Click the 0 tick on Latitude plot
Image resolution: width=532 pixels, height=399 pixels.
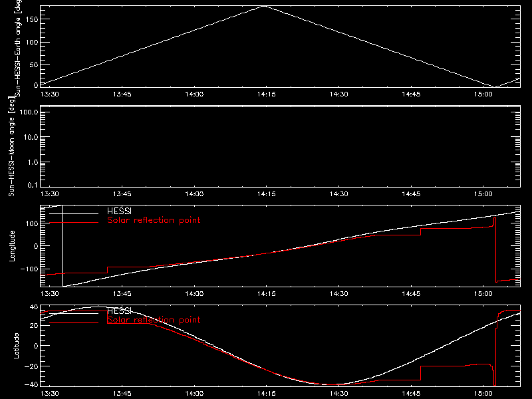pyautogui.click(x=36, y=346)
